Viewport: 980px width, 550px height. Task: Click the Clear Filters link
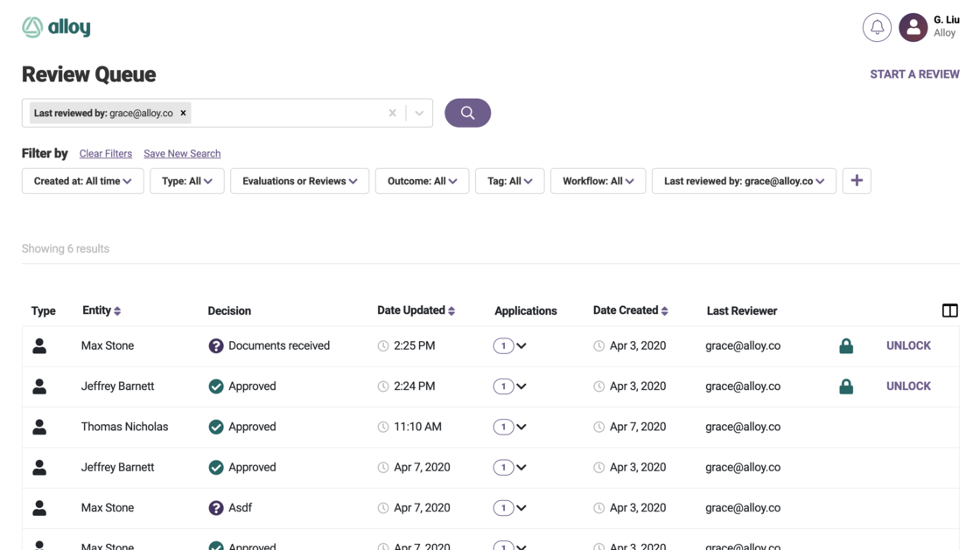coord(105,154)
